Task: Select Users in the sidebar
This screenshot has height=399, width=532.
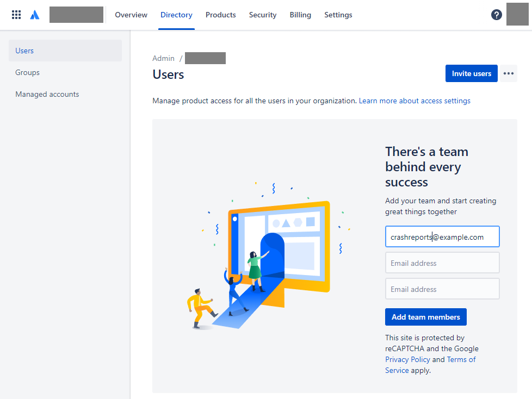Action: 65,51
